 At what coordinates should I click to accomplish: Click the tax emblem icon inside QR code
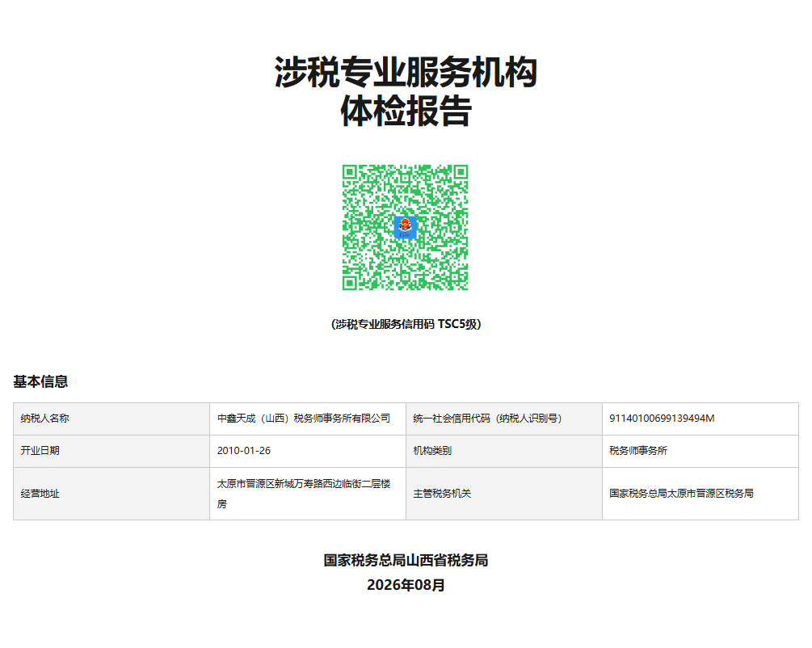(406, 227)
